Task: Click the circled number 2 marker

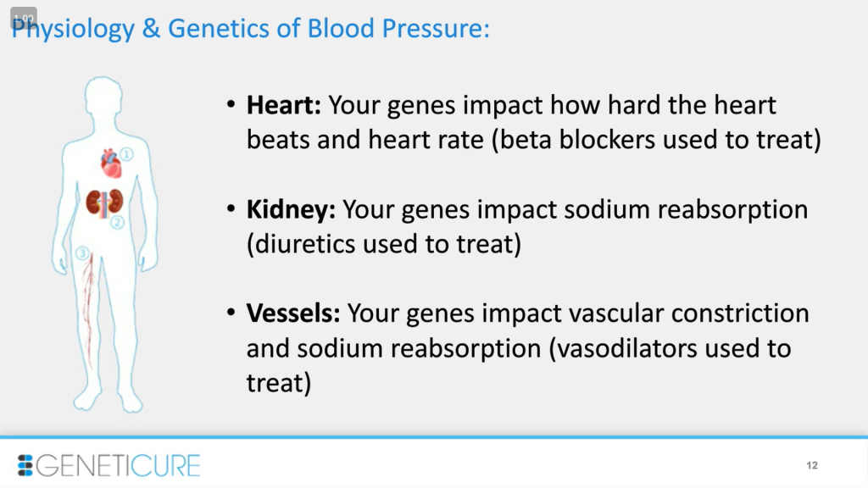Action: tap(117, 223)
